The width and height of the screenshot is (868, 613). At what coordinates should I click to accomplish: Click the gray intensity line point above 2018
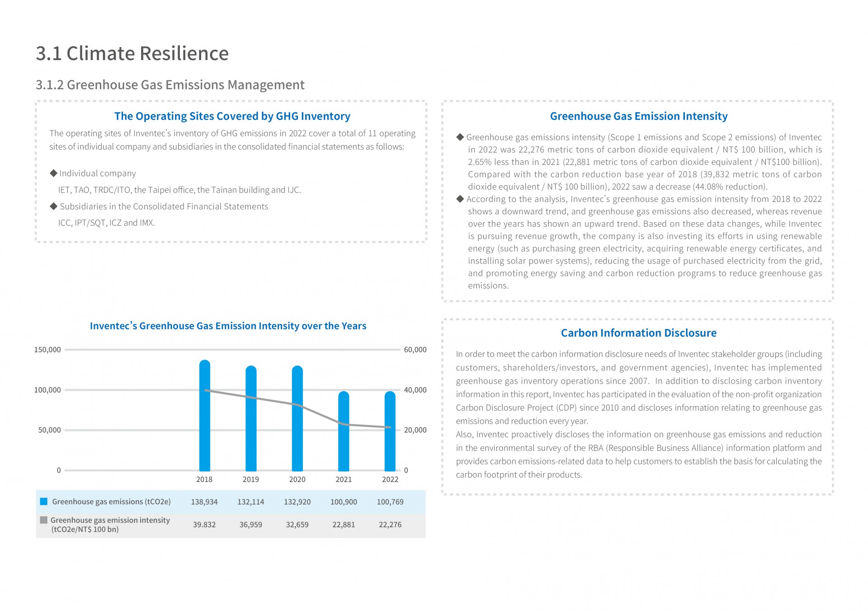pyautogui.click(x=205, y=390)
